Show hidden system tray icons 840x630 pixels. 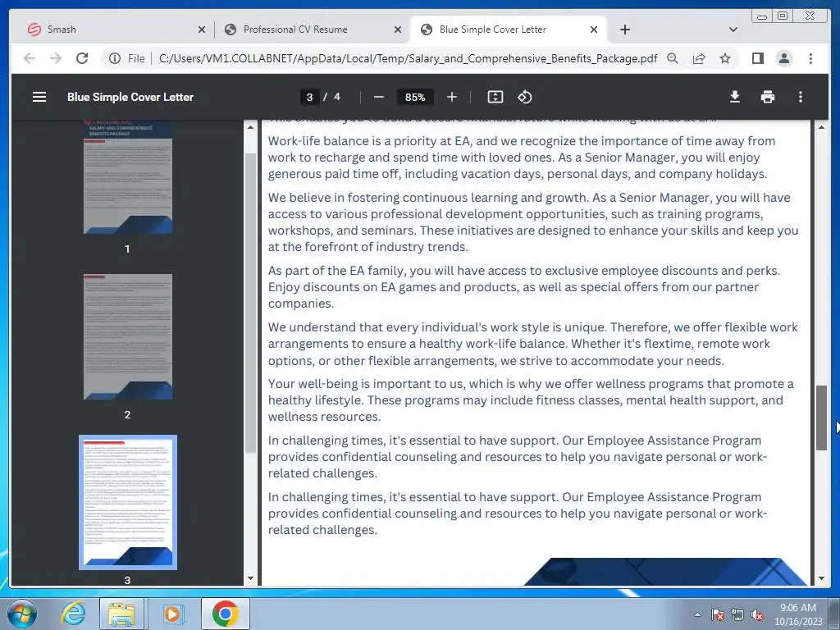pyautogui.click(x=697, y=614)
